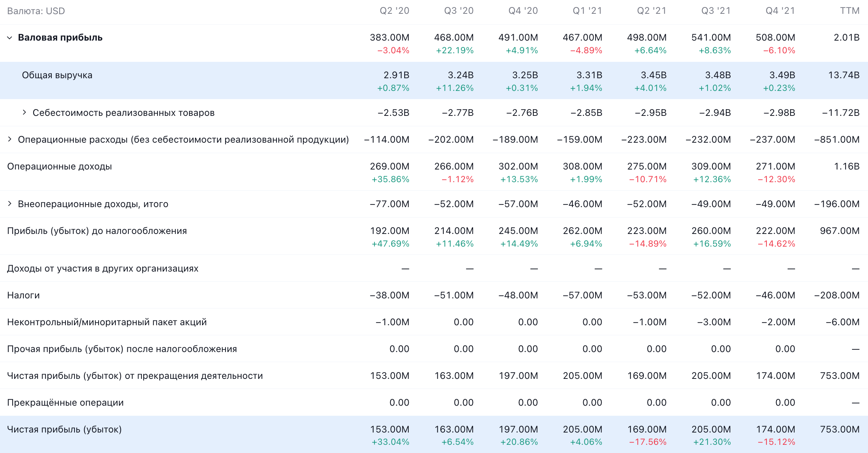The image size is (868, 453).
Task: Click total revenue Q4 '21 value 3.49B
Action: (x=782, y=75)
